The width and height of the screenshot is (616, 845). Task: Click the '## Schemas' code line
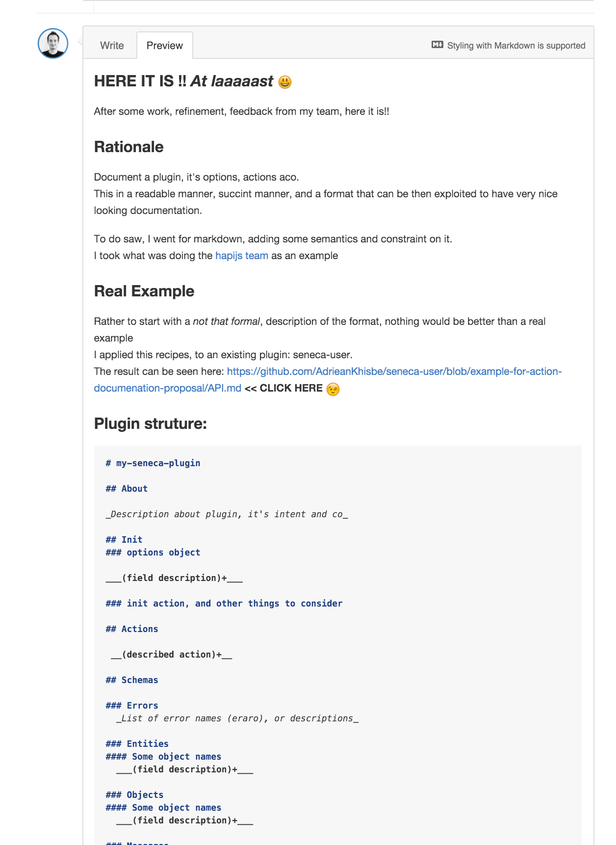pyautogui.click(x=132, y=680)
